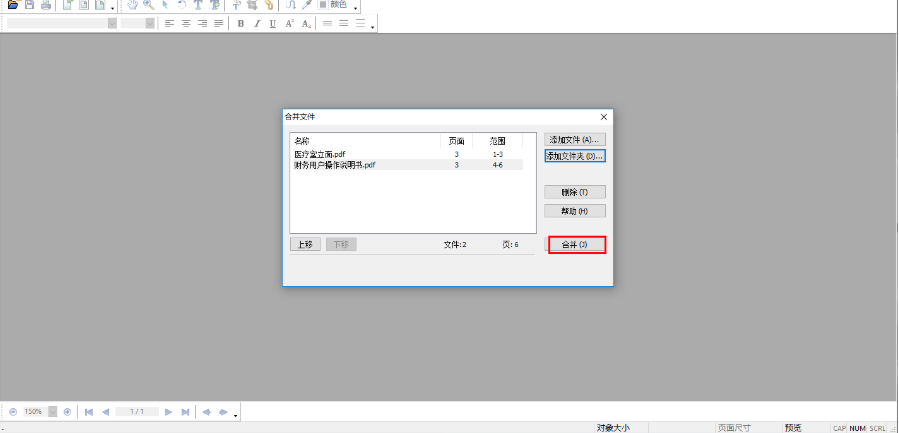Click the 名称 column header

[x=366, y=141]
